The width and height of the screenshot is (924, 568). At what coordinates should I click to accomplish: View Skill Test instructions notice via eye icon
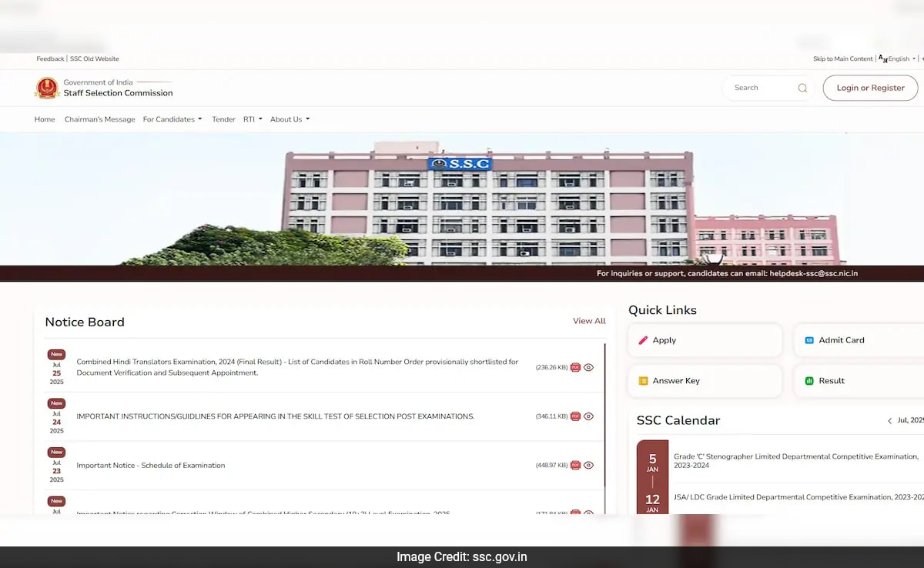[x=588, y=416]
